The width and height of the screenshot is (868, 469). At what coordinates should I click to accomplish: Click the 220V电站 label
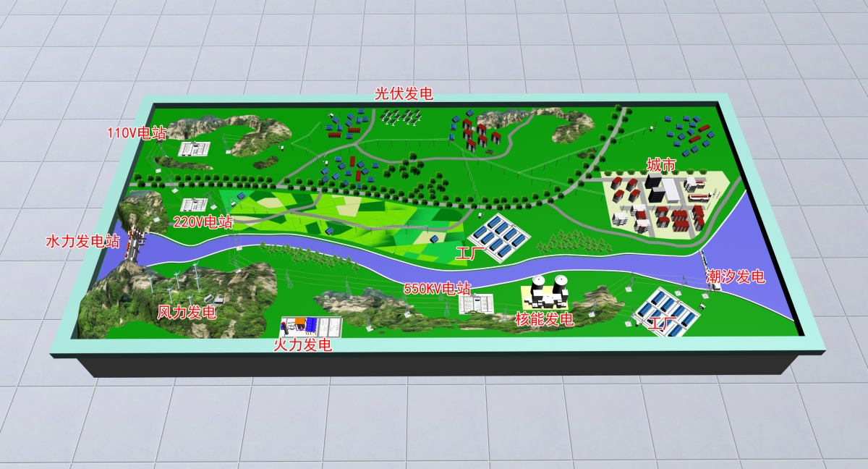point(203,221)
